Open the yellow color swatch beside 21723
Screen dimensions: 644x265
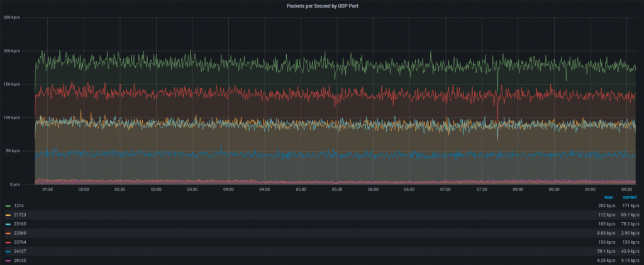click(x=8, y=215)
